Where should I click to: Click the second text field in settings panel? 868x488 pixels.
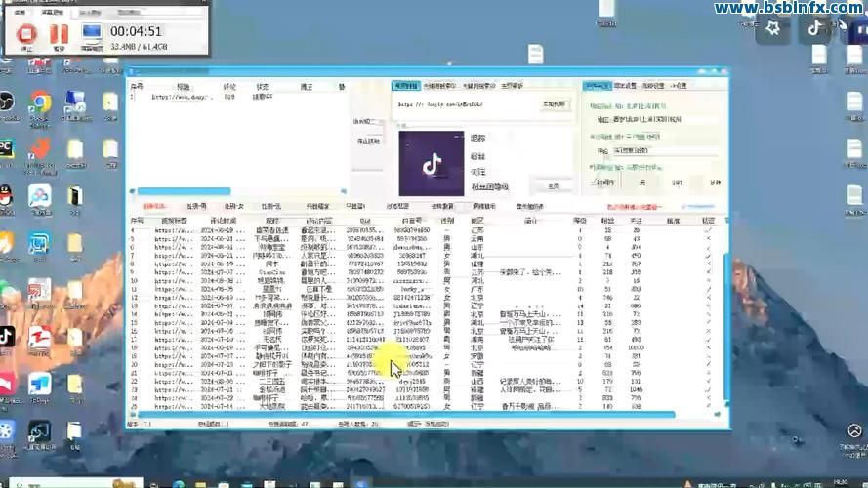pyautogui.click(x=665, y=150)
